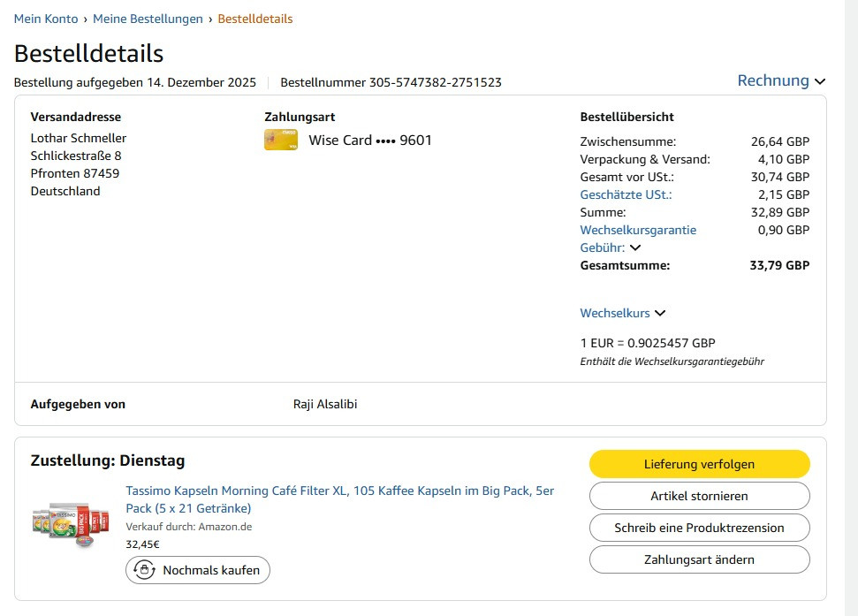The height and width of the screenshot is (616, 858).
Task: Click the Rechnung chevron arrow
Action: pos(820,81)
